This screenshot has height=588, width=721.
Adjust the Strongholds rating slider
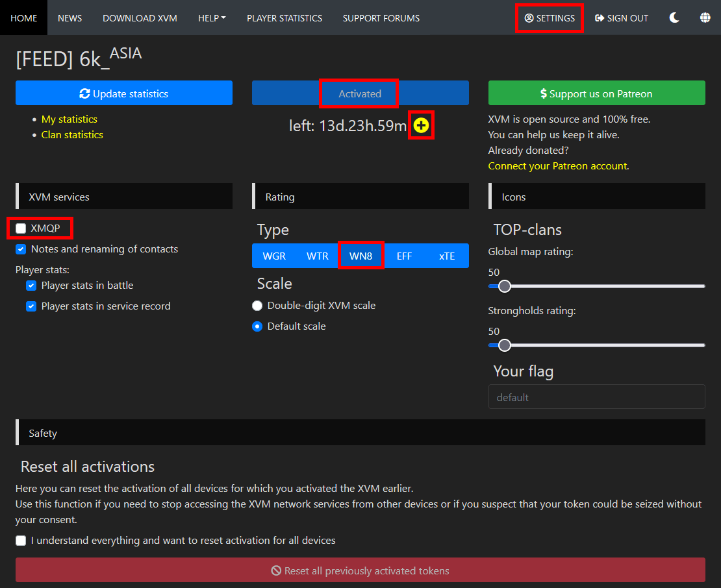[x=505, y=345]
